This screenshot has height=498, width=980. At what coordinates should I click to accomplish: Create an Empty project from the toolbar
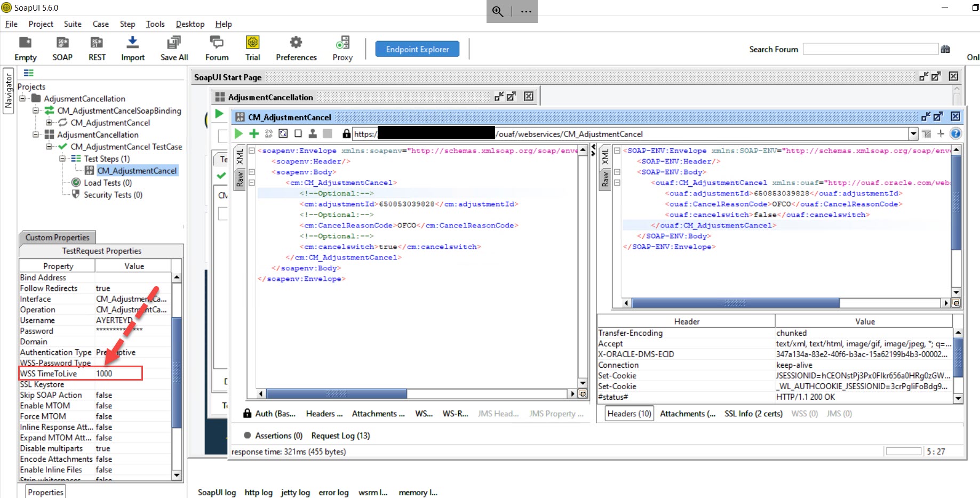tap(25, 49)
